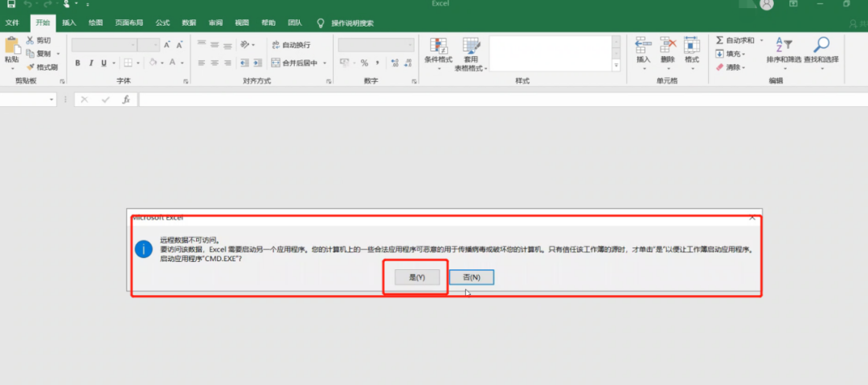Click inside the formula bar
868x385 pixels.
coord(502,100)
